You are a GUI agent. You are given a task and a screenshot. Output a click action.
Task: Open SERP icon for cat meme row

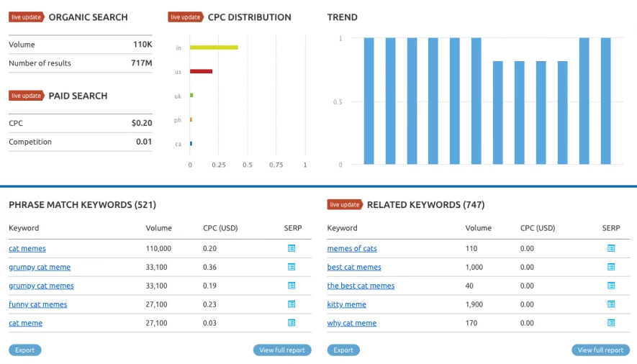pyautogui.click(x=292, y=323)
